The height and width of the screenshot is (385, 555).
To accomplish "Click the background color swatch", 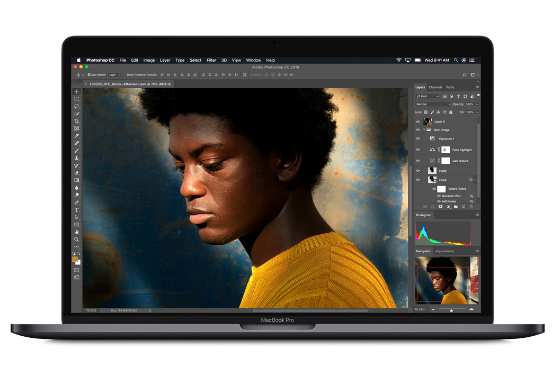I will click(x=78, y=263).
